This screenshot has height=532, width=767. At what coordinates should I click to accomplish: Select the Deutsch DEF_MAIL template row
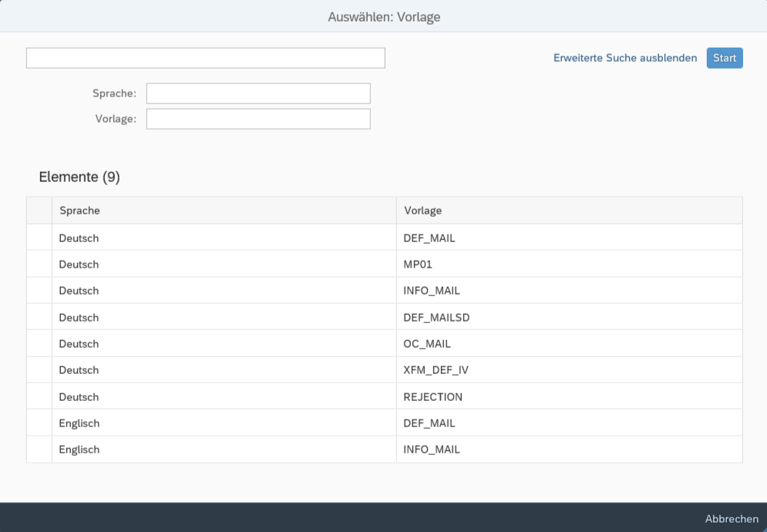coord(429,238)
